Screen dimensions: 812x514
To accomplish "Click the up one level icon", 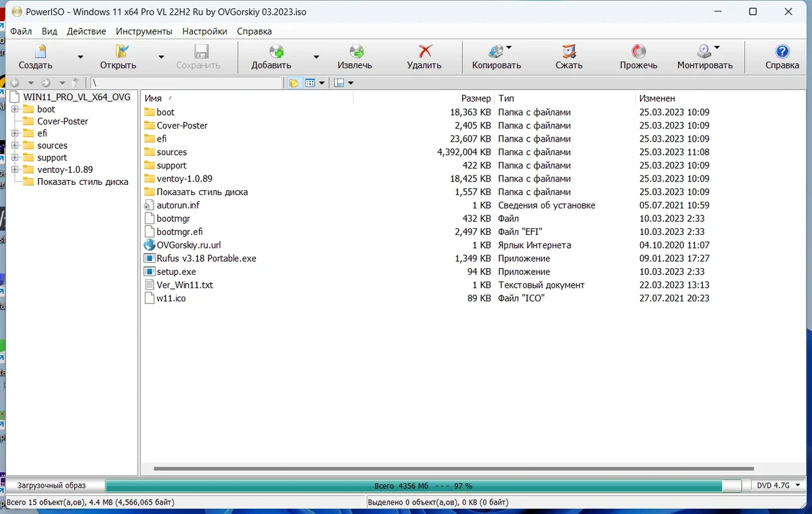I will tap(76, 83).
